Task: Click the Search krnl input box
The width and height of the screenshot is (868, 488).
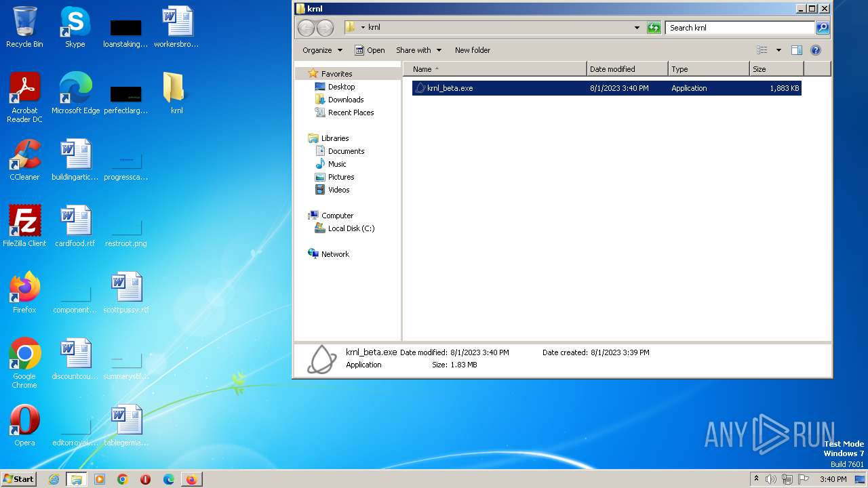Action: tap(740, 28)
